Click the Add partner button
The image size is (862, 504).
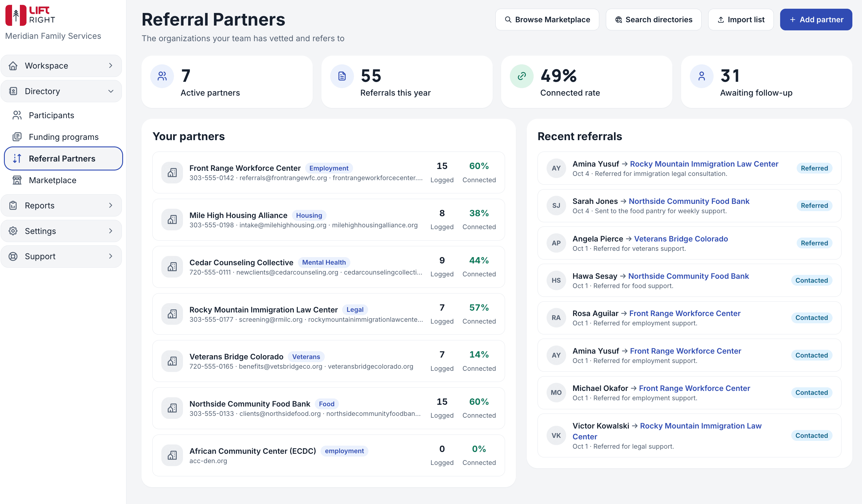click(x=816, y=20)
